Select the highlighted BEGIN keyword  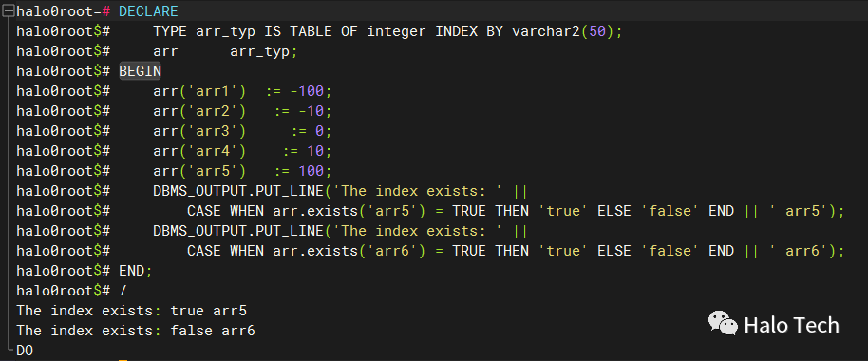(x=140, y=71)
